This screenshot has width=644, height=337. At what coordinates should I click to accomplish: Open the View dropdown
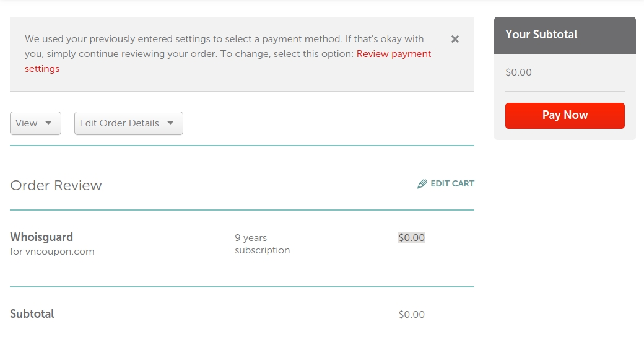point(35,123)
